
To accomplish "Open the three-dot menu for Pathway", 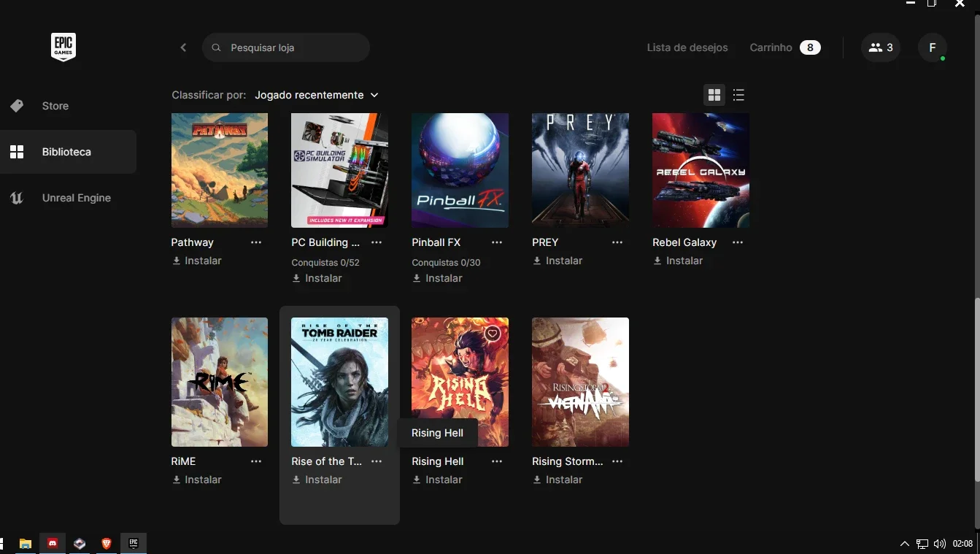I will pyautogui.click(x=256, y=242).
